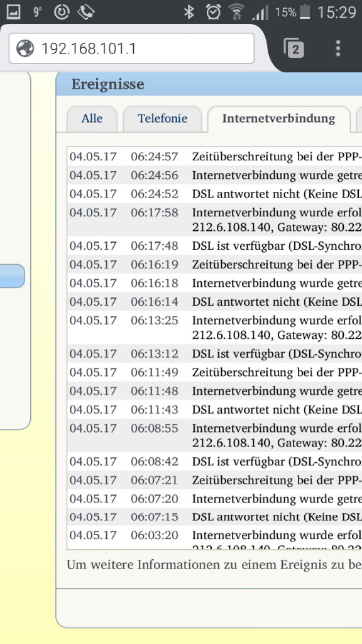This screenshot has height=644, width=362.
Task: Tap the alarm clock status icon
Action: [x=214, y=12]
